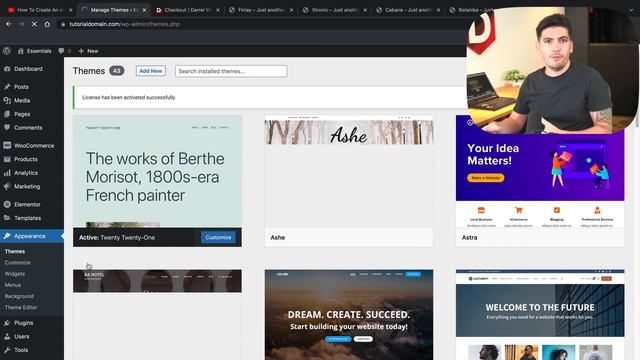The height and width of the screenshot is (360, 640).
Task: Click the Analytics bar chart icon
Action: click(7, 173)
